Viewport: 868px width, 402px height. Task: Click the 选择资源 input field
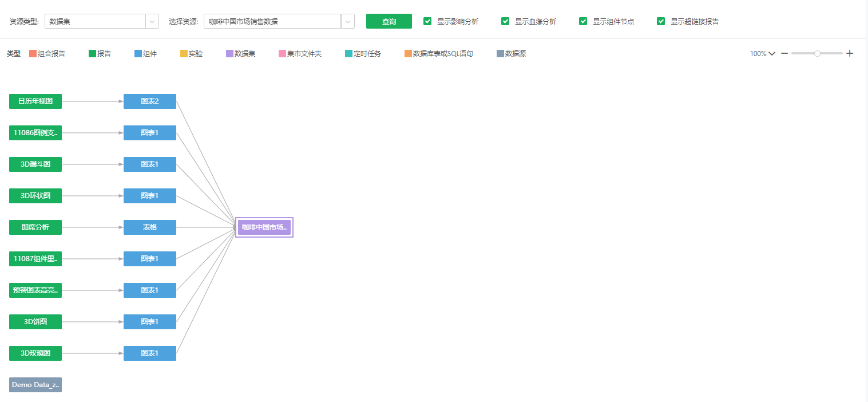pyautogui.click(x=272, y=21)
